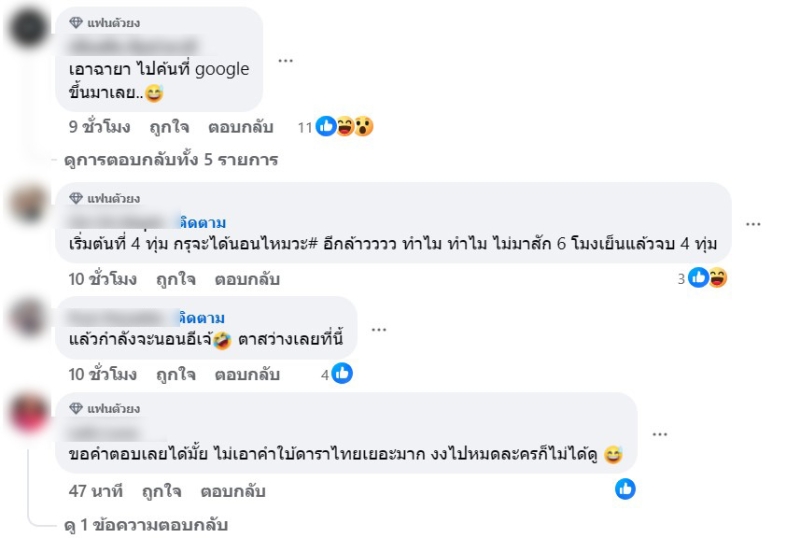Click ติดตาม on the 'แล้วกำลังจะนอนอีเจ้' comment

pos(202,318)
